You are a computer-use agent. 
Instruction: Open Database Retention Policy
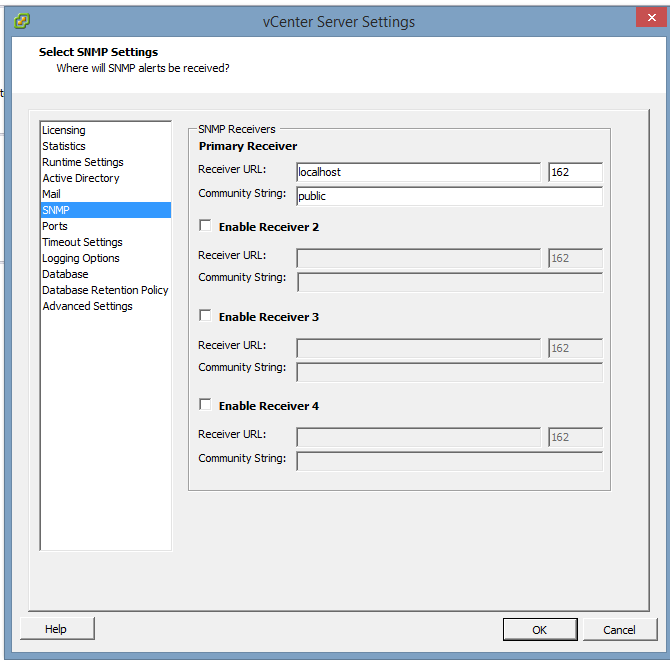105,290
